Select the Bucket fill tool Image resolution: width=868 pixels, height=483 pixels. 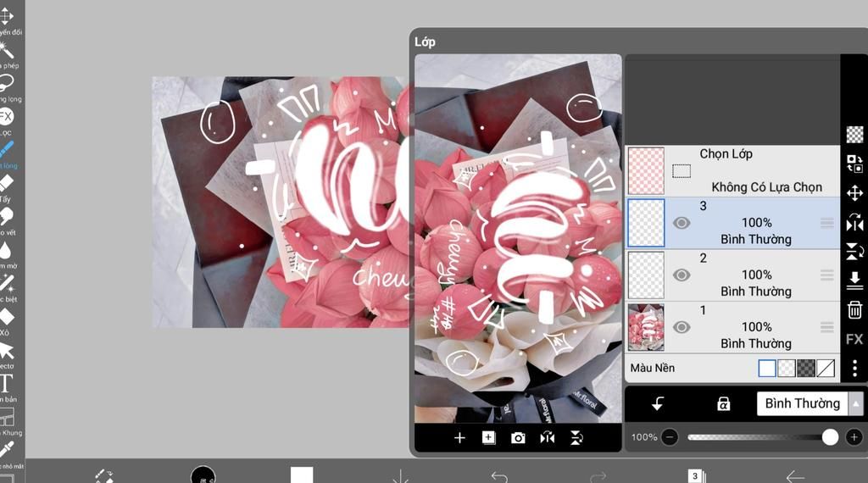[x=6, y=316]
